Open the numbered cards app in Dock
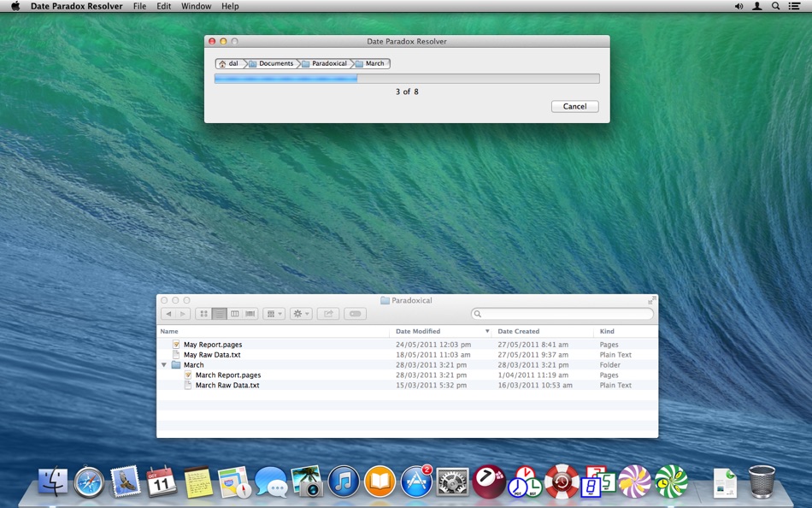 click(x=598, y=481)
